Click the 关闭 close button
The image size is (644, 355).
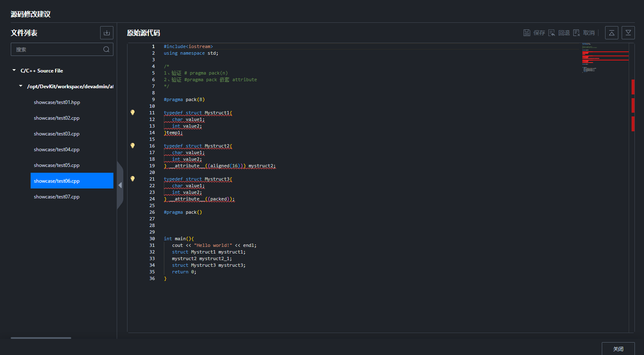pos(618,349)
